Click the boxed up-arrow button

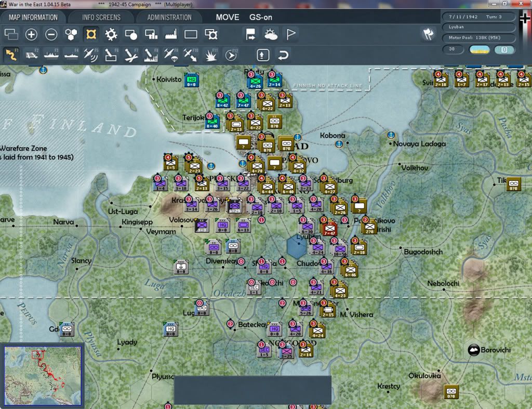coord(263,55)
